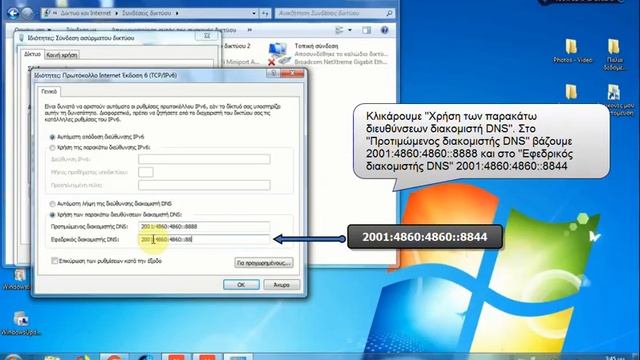Click the search magnifier icon in Explorer

(389, 13)
